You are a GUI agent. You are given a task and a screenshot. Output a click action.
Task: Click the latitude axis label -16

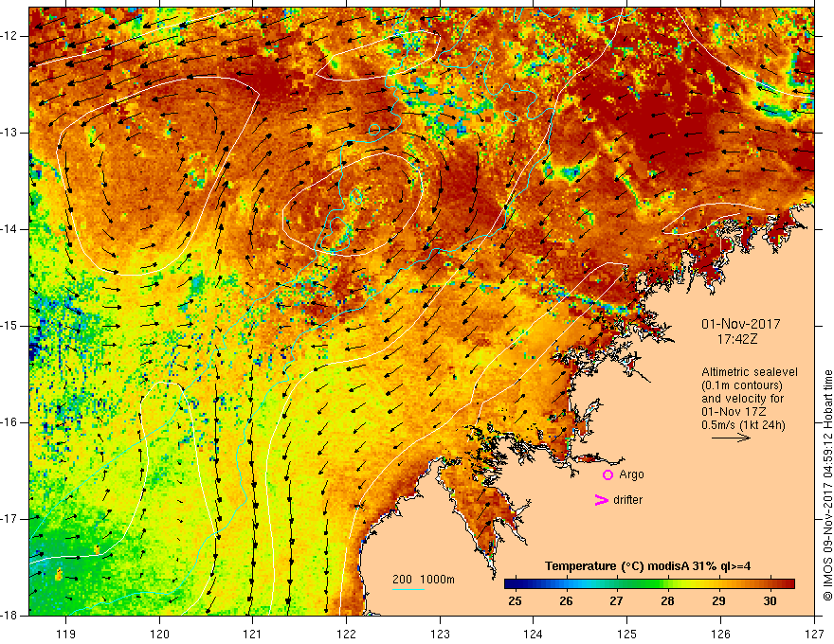click(x=10, y=422)
